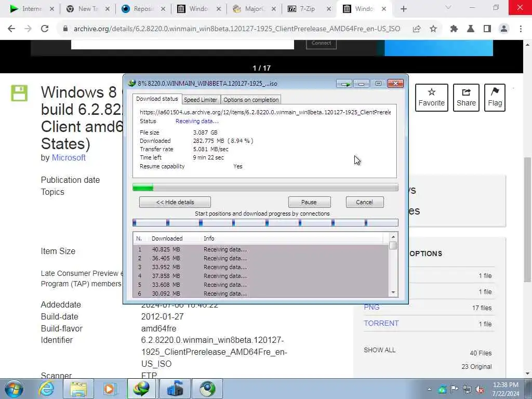This screenshot has height=399, width=532.
Task: Favorite this archive item
Action: [x=431, y=98]
